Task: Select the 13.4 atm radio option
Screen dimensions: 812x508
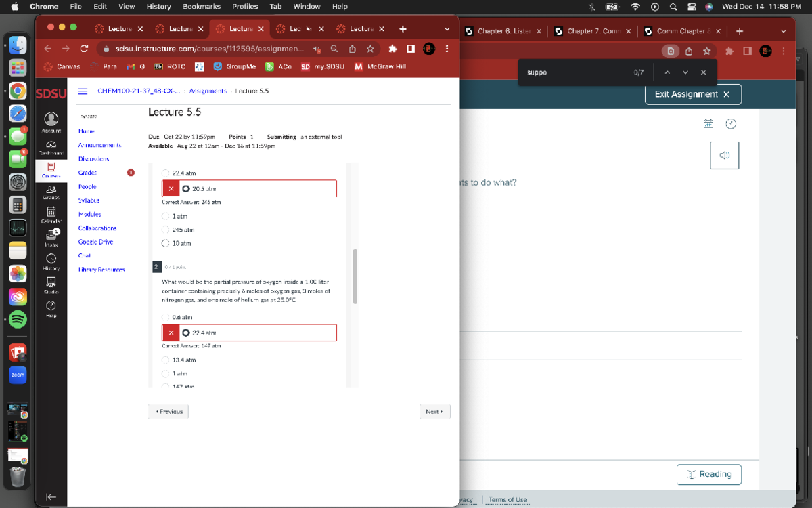Action: [x=166, y=360]
